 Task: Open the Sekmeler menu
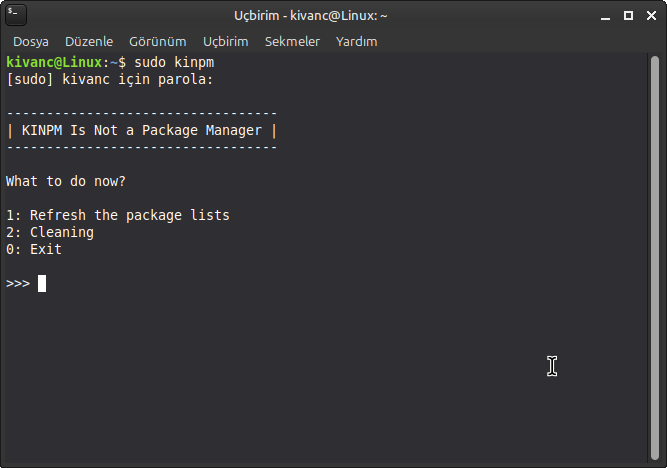[292, 42]
